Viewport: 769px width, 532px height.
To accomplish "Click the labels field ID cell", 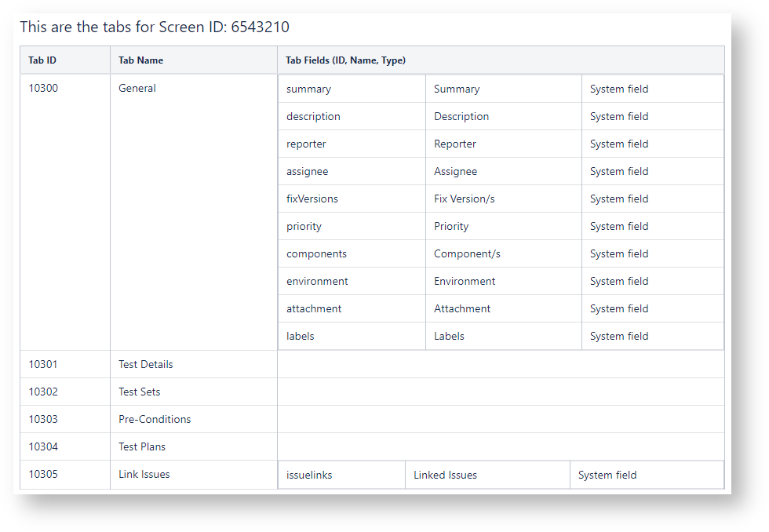I will click(x=301, y=337).
